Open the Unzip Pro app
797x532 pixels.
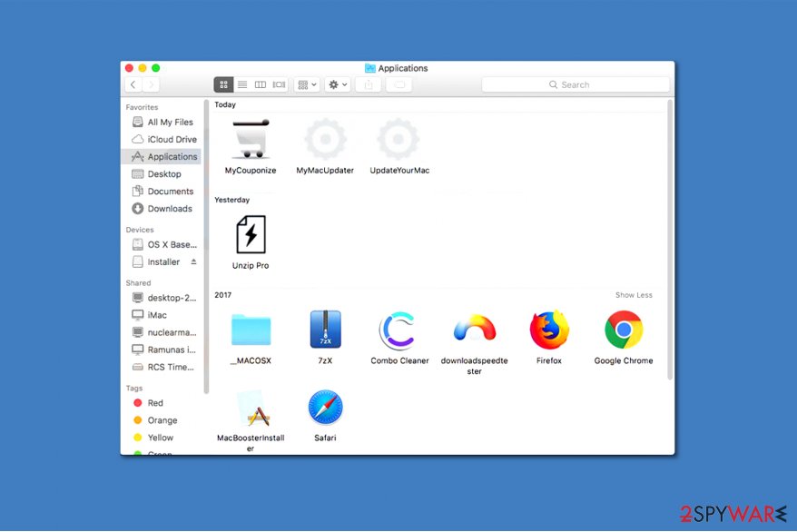(x=251, y=234)
